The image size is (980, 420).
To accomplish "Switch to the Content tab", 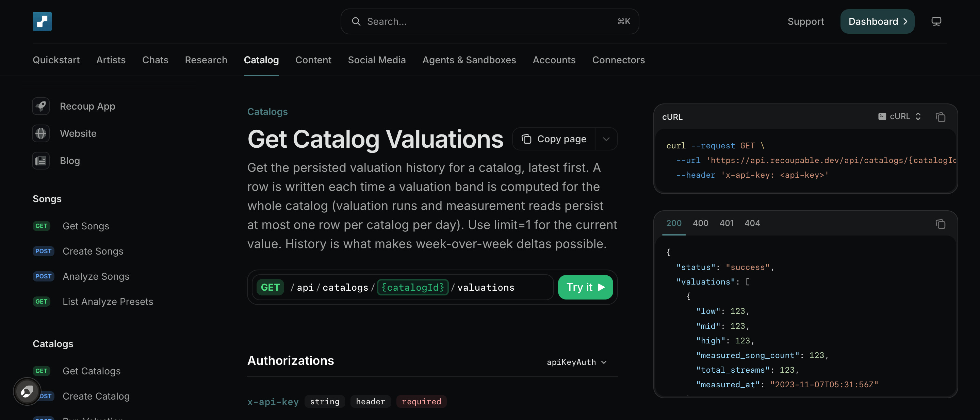I will tap(313, 60).
